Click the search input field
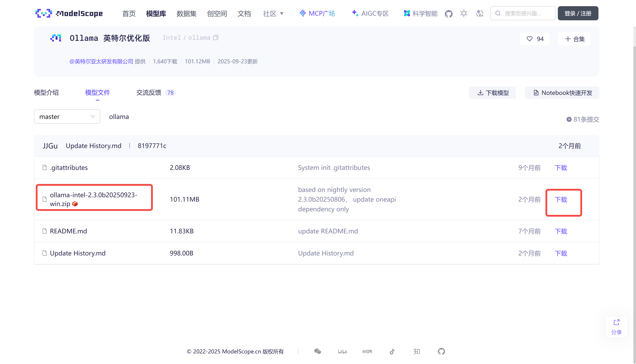 click(525, 13)
